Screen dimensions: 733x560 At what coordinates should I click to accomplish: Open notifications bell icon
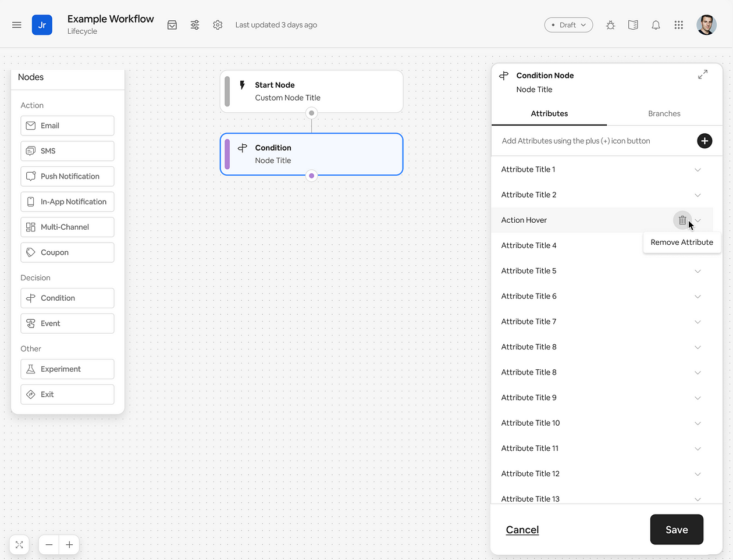click(656, 25)
